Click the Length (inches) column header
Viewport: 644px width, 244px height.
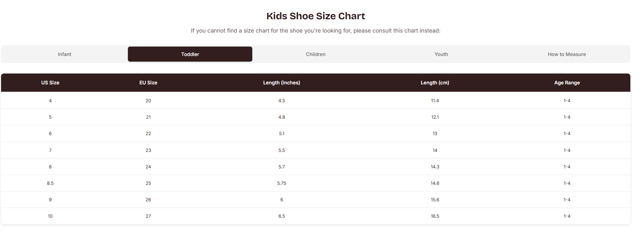pos(282,83)
